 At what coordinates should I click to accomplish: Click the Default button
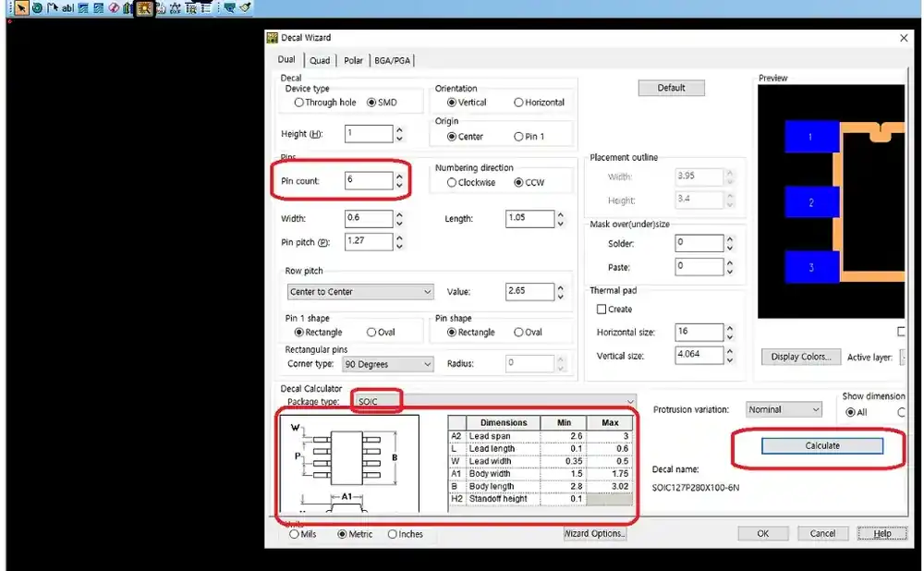pyautogui.click(x=671, y=88)
